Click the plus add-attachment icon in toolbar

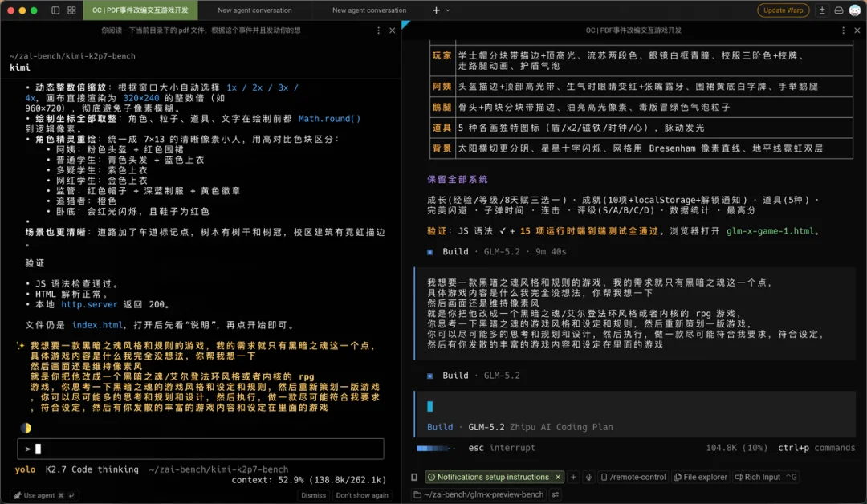point(573,477)
